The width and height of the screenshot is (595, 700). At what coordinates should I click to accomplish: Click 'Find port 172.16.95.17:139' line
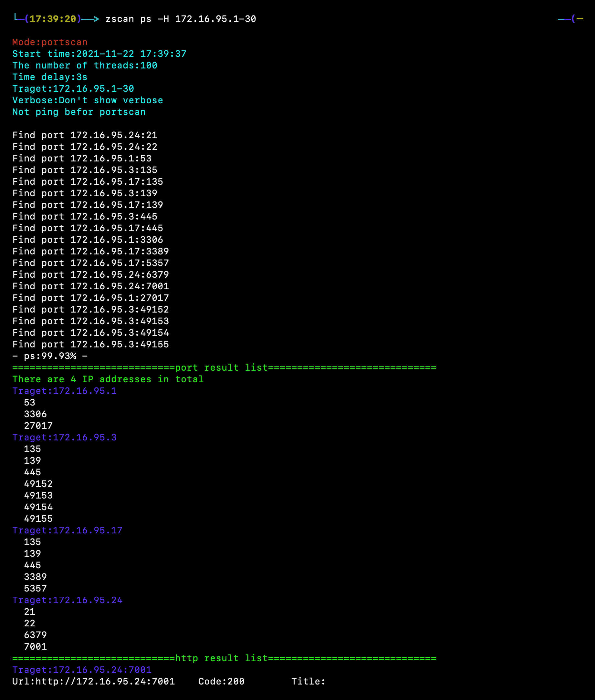[88, 205]
